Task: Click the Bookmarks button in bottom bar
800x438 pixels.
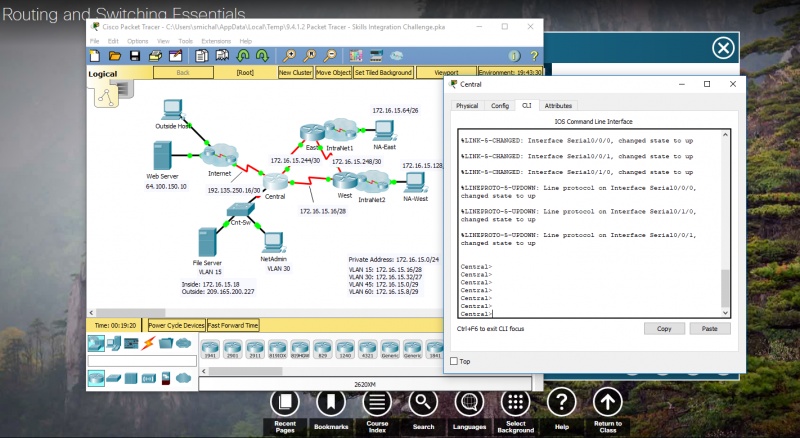Action: click(331, 412)
